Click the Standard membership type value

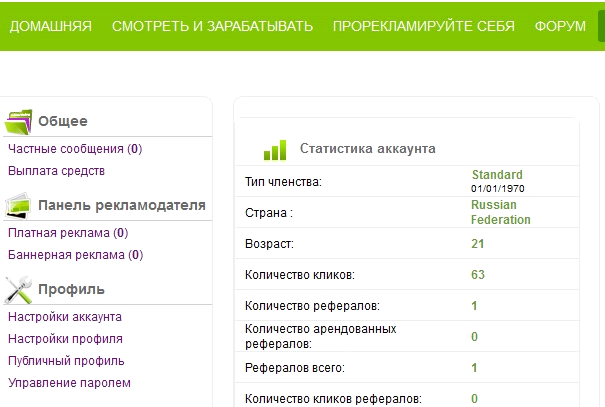click(497, 175)
